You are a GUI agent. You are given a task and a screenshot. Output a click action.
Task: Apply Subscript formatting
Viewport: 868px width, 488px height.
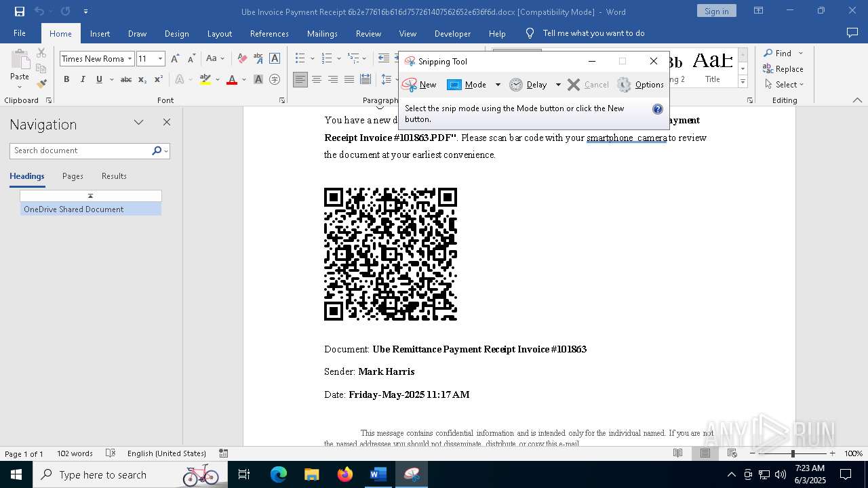[x=142, y=79]
